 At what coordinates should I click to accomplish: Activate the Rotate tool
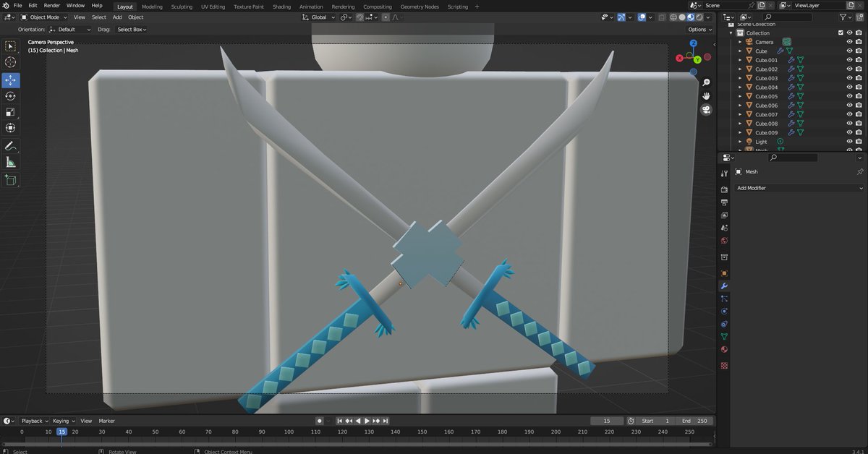pyautogui.click(x=11, y=96)
